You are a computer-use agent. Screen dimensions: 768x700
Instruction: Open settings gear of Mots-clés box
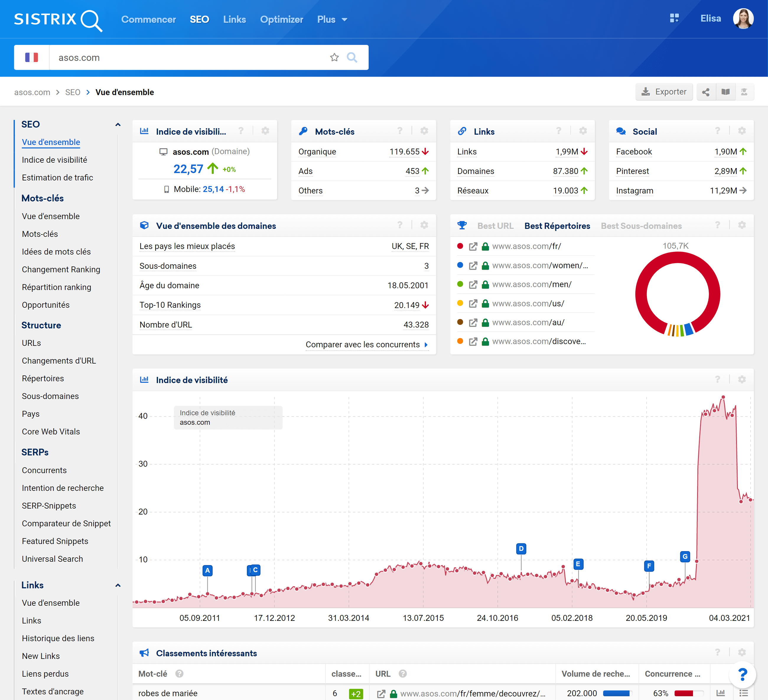(424, 131)
